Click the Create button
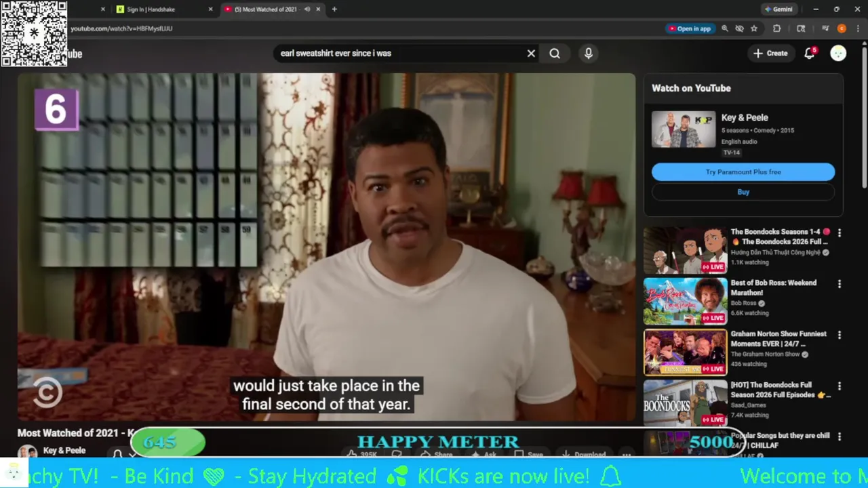The width and height of the screenshot is (868, 488). pos(770,54)
